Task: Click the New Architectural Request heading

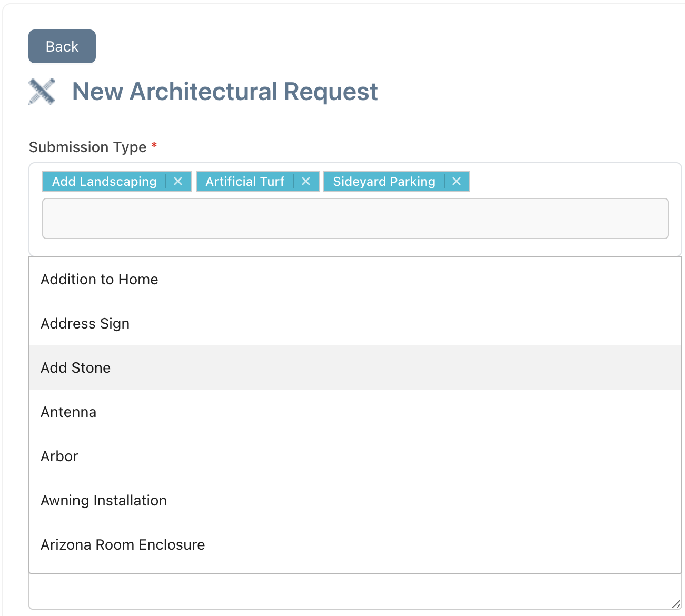Action: (225, 92)
